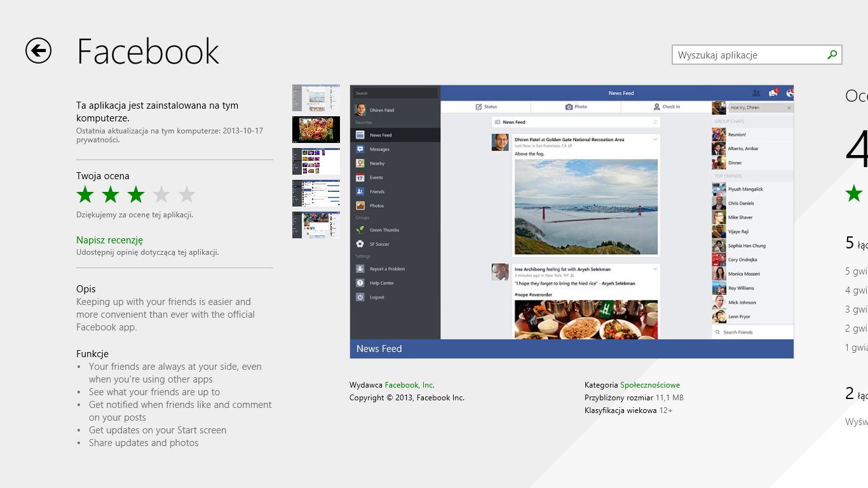Click the 'Wydawca' label

point(366,384)
